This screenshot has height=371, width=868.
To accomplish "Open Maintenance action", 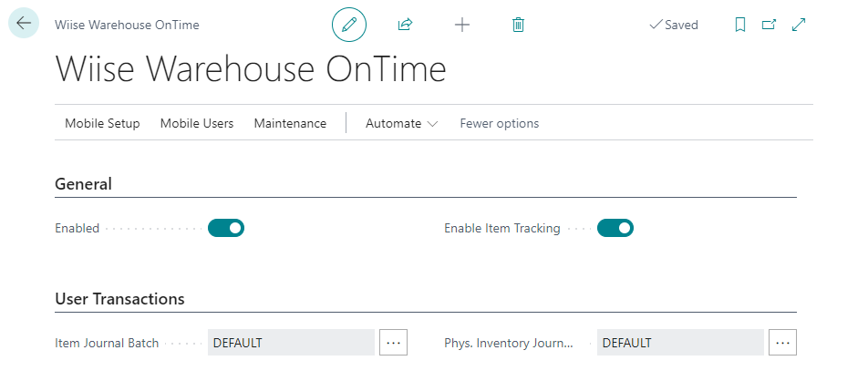I will click(290, 123).
